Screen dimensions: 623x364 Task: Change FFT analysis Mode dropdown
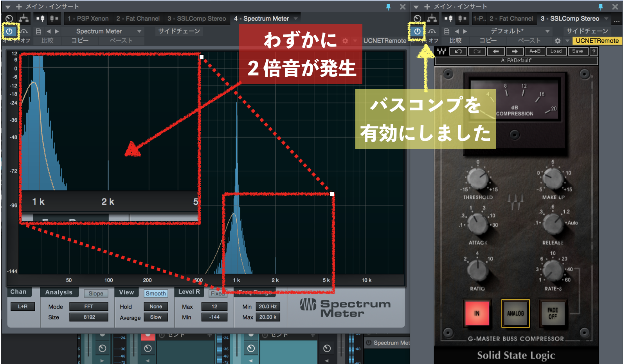pos(89,306)
